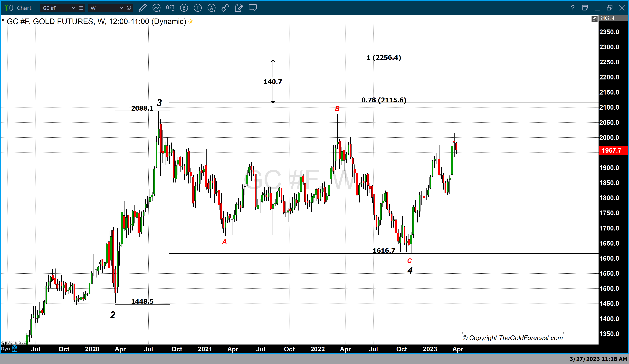Open the window layout menu icon

(585, 8)
